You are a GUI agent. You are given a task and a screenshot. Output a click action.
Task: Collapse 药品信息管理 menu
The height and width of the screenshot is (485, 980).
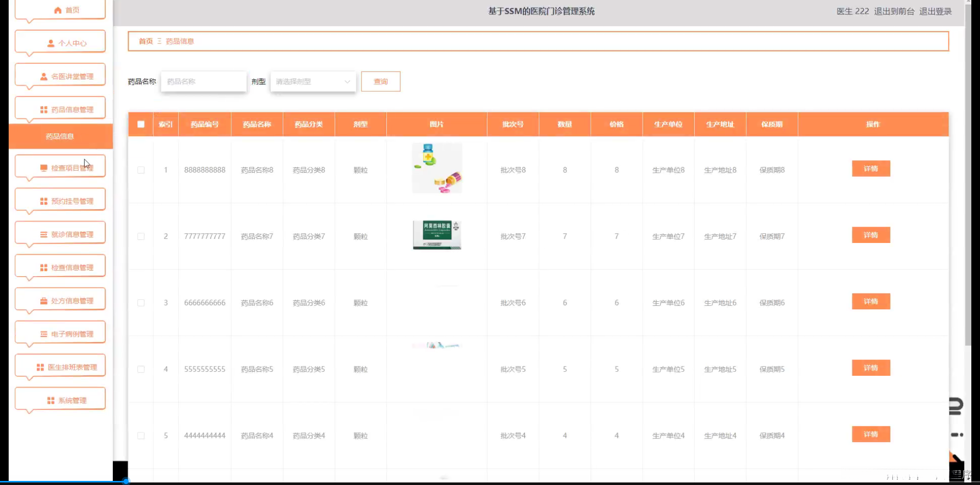point(60,109)
